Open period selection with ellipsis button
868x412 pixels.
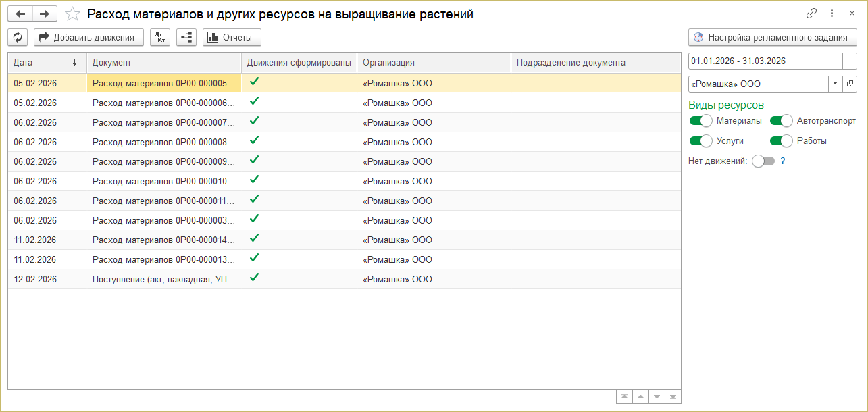(849, 61)
